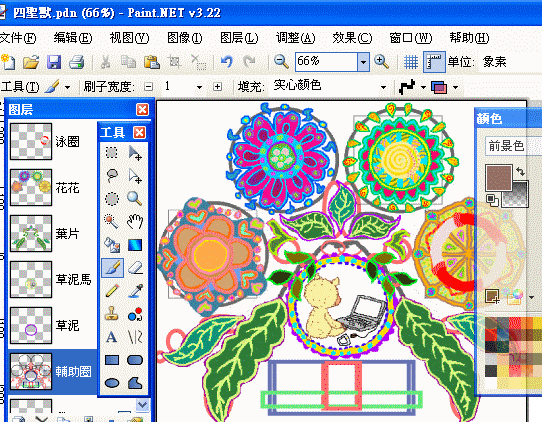Click the Paste clipboard icon
Screen dimensions: 542x422
point(151,62)
